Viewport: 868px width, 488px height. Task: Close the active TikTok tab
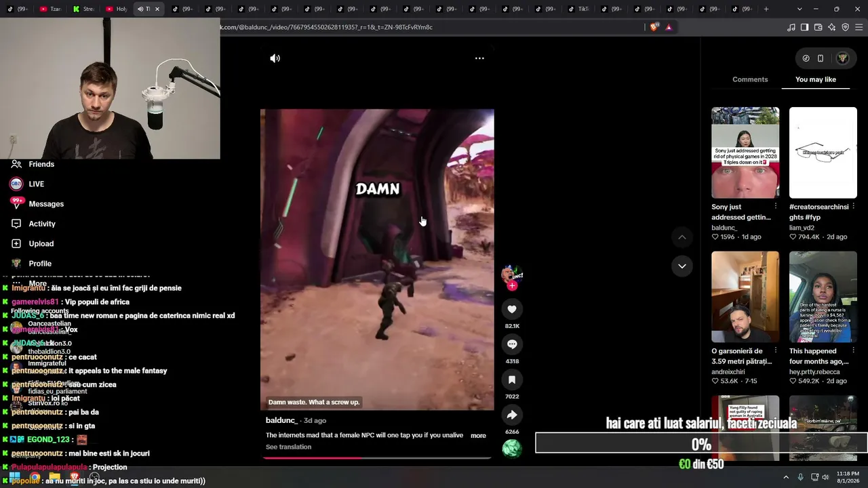coord(157,9)
